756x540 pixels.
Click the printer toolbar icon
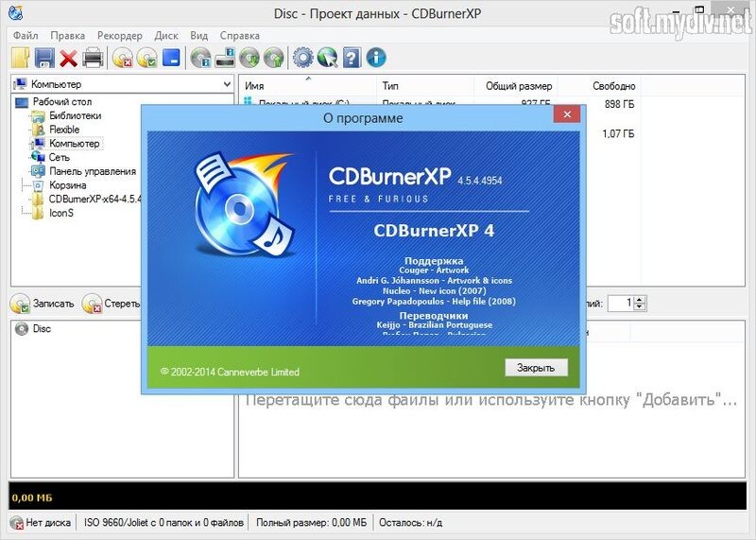pos(93,58)
